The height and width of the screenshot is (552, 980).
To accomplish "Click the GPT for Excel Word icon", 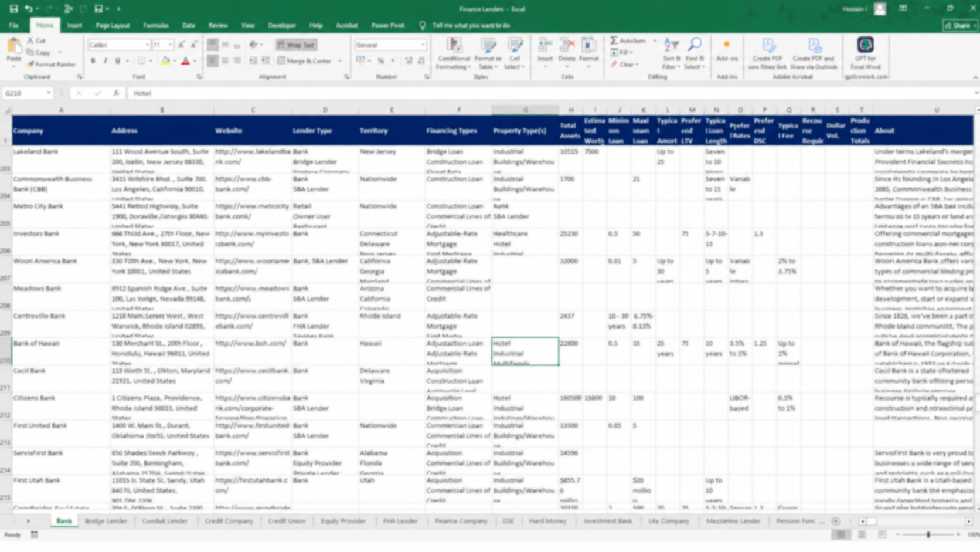I will click(x=865, y=45).
